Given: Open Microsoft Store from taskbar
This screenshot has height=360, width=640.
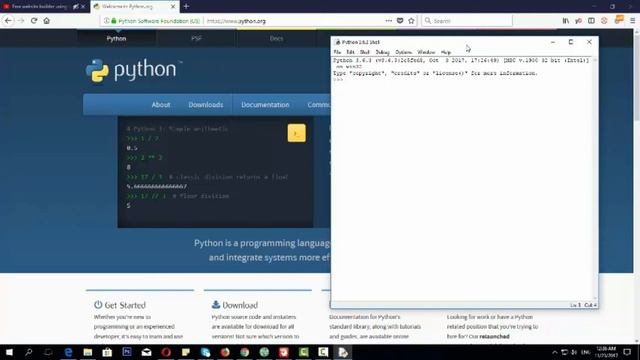Looking at the screenshot, I should coord(107,352).
